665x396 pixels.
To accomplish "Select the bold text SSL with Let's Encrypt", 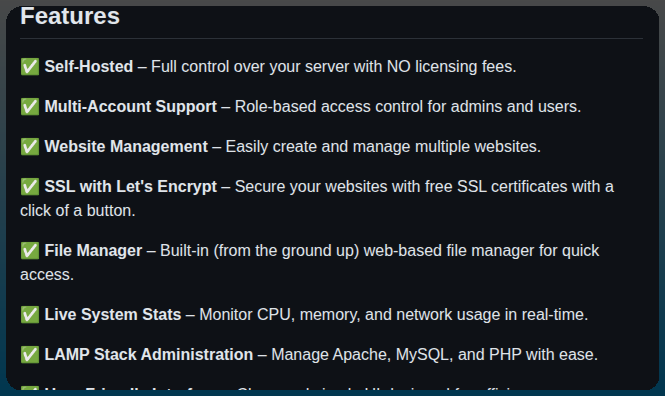I will pyautogui.click(x=131, y=187).
